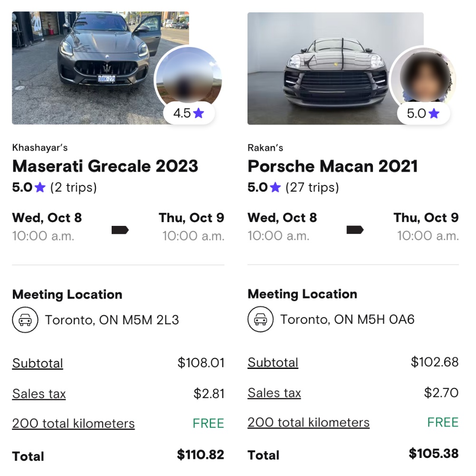Click the arrow between Maserati's Oct 8 and Oct 9 dates
The image size is (476, 476).
[120, 230]
